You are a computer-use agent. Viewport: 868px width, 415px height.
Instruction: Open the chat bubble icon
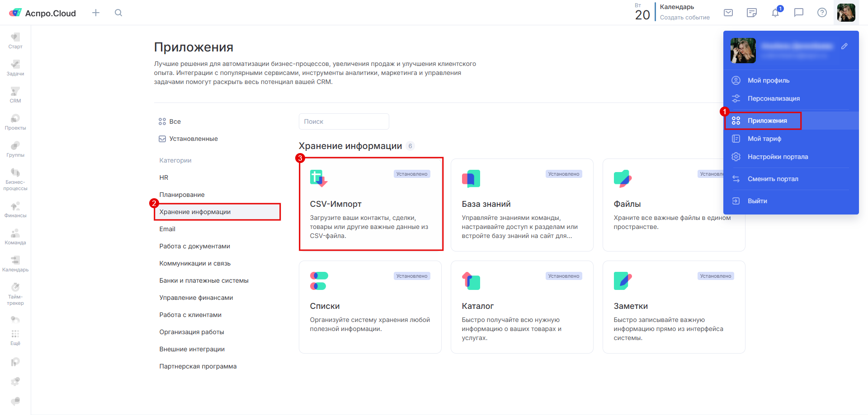click(x=799, y=13)
